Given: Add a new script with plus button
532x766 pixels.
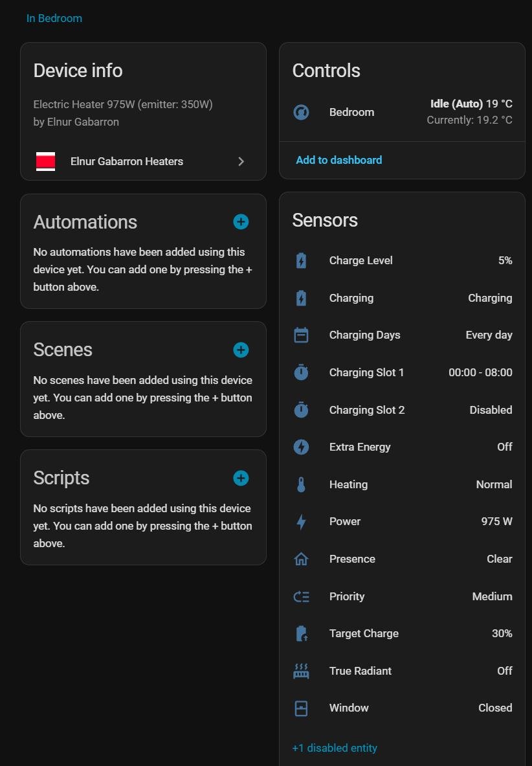Looking at the screenshot, I should 241,479.
